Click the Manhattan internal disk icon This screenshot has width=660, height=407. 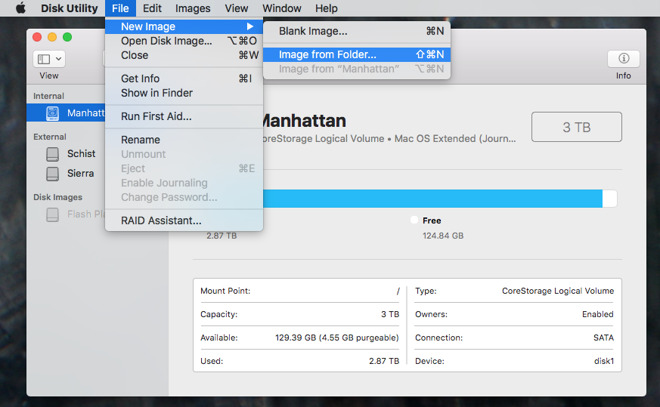[53, 113]
